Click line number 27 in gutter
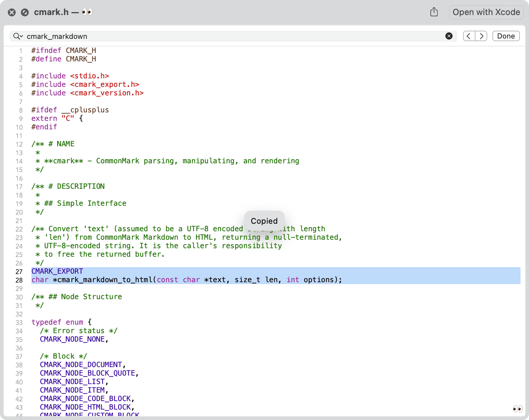The height and width of the screenshot is (420, 529). click(x=19, y=272)
